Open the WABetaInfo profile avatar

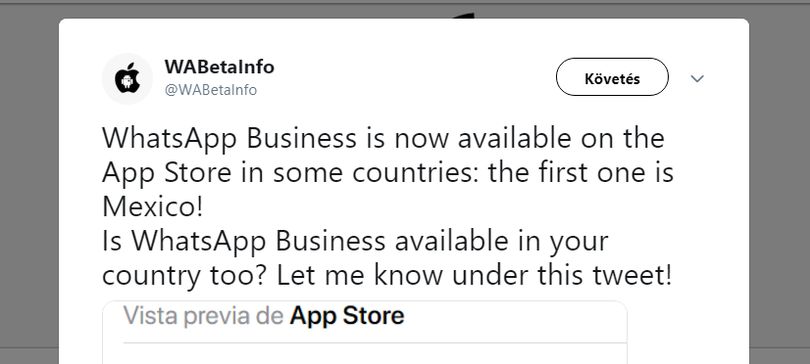click(127, 78)
